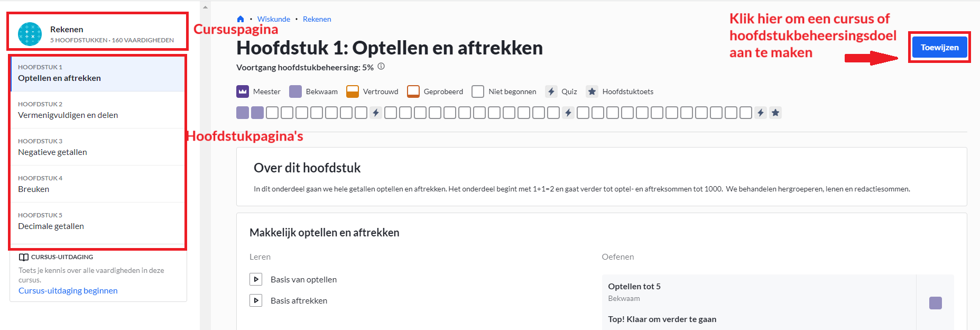
Task: Start the Cursus-uitdaging beginnen link
Action: pos(68,290)
